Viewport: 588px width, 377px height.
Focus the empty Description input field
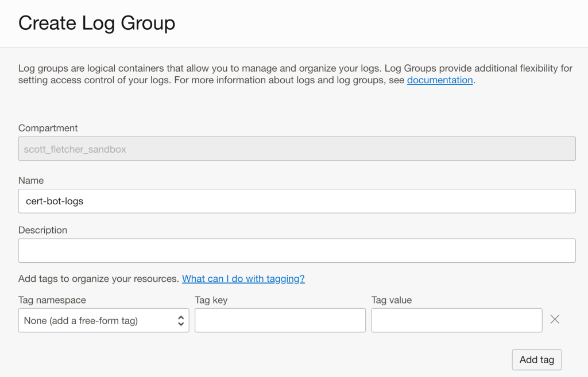(x=297, y=251)
